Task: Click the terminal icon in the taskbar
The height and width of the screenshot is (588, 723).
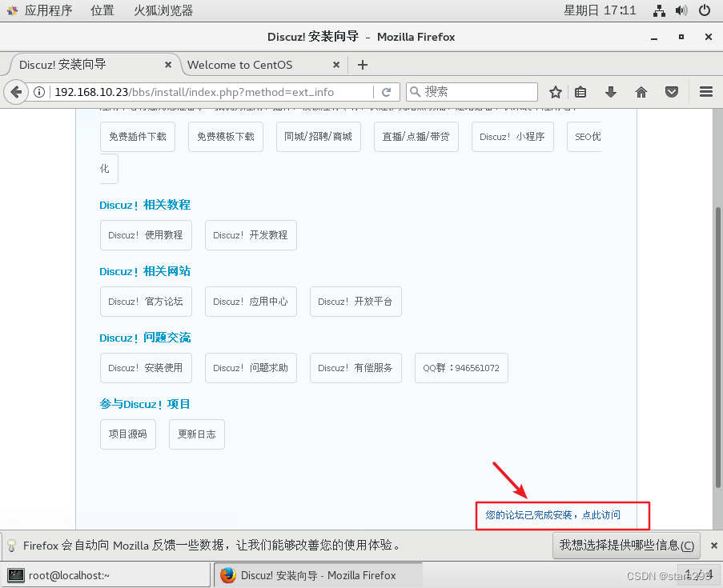Action: [x=16, y=575]
